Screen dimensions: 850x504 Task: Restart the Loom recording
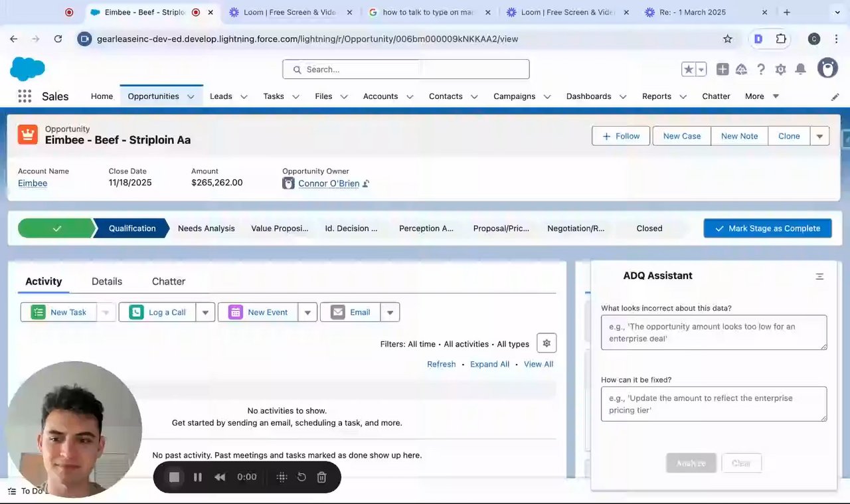tap(301, 477)
